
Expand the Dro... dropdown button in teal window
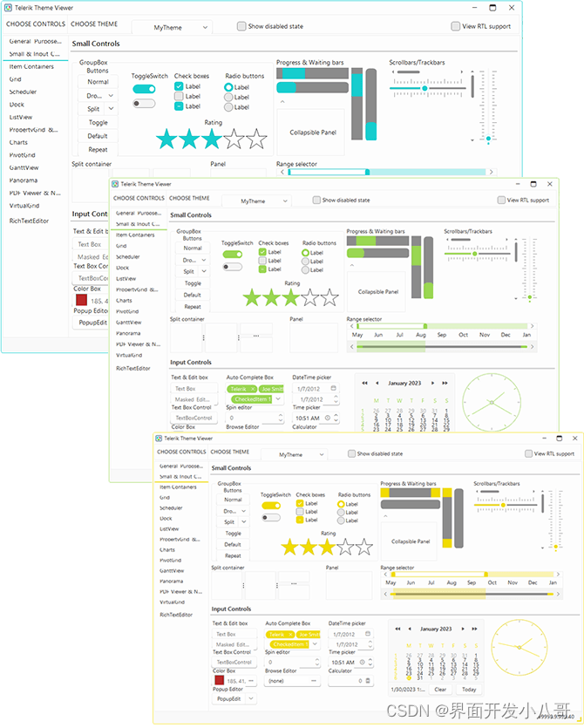(111, 95)
